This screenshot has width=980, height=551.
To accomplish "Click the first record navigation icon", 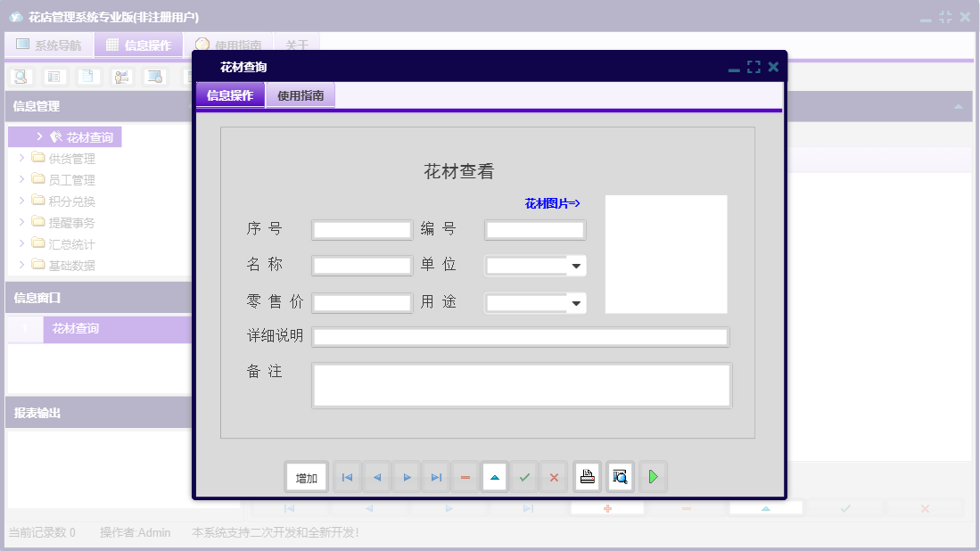I will (x=347, y=476).
